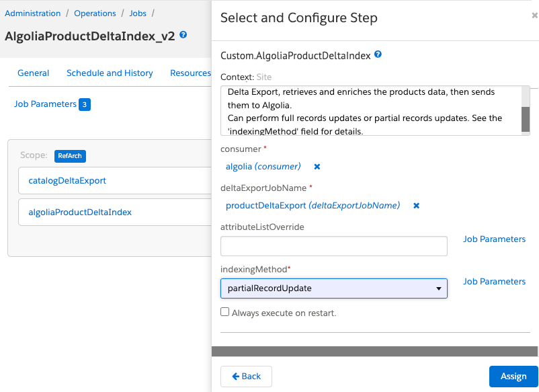Screen dimensions: 539x392
Task: Click Job Parameters next to attributeListOverride
Action: click(494, 239)
